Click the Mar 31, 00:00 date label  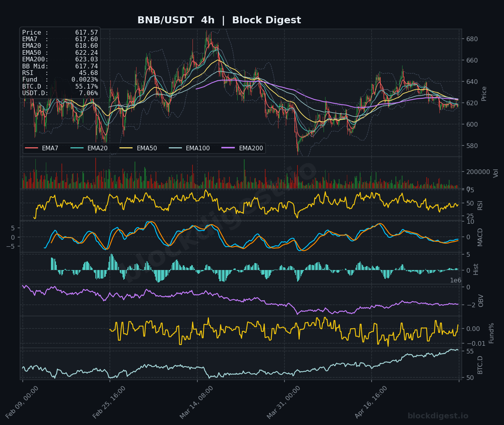(x=283, y=402)
